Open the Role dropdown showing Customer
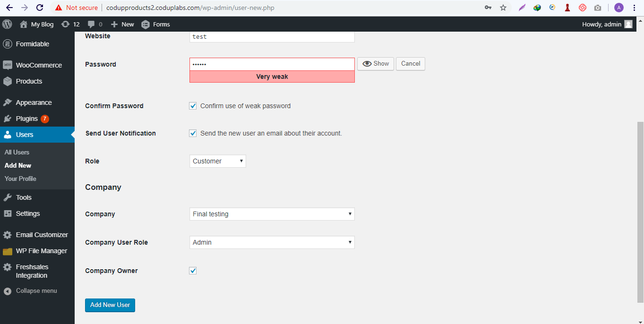Image resolution: width=644 pixels, height=324 pixels. [x=217, y=161]
